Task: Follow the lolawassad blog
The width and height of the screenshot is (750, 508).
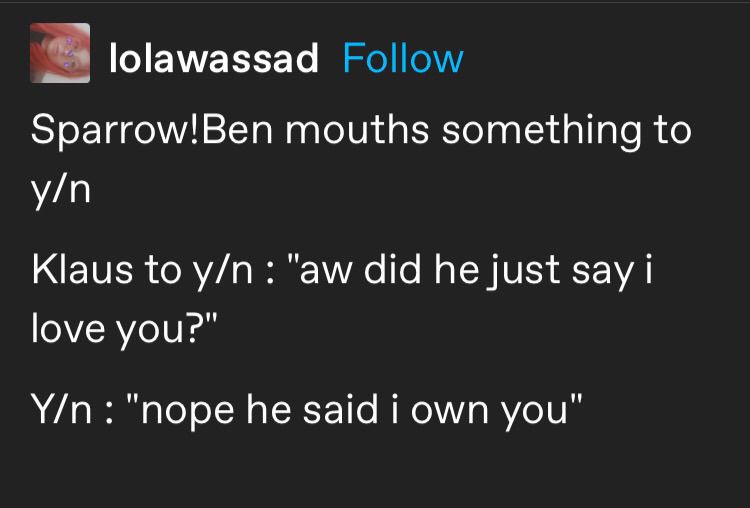Action: (403, 59)
